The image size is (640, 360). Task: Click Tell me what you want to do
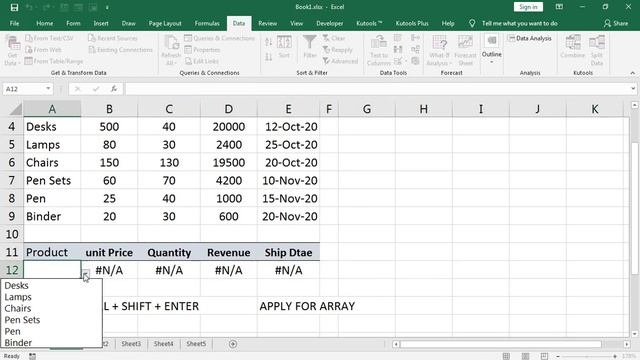[519, 23]
